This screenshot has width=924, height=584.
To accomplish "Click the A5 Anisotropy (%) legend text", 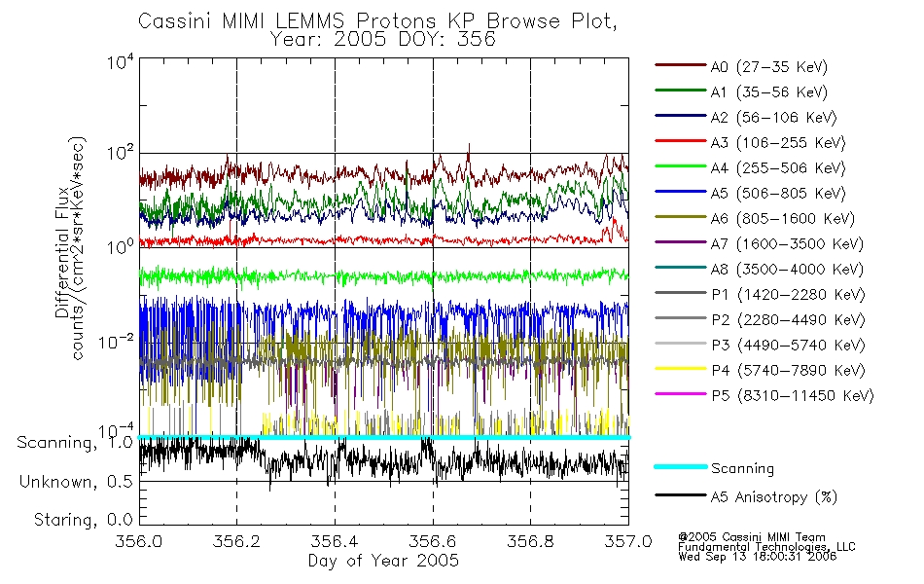I will click(774, 497).
